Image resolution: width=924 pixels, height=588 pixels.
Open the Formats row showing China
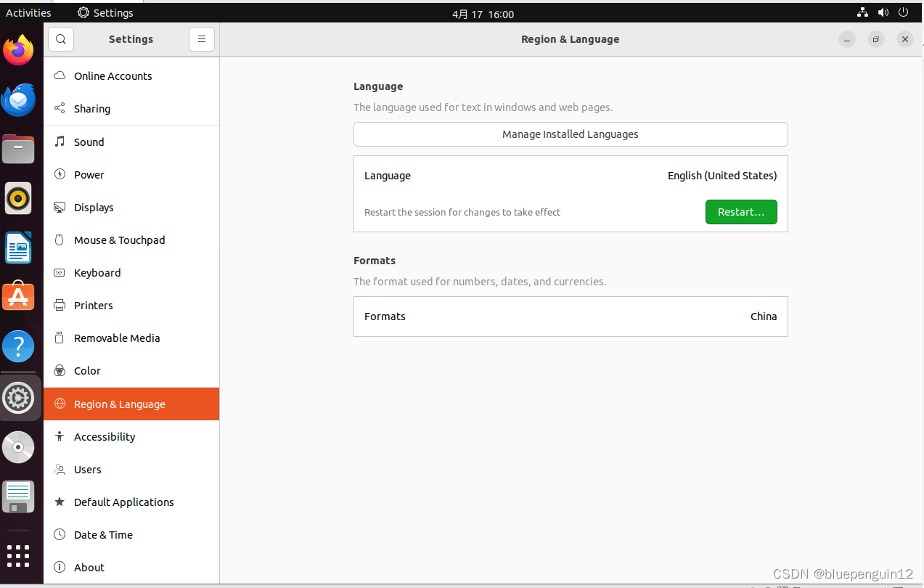tap(571, 317)
